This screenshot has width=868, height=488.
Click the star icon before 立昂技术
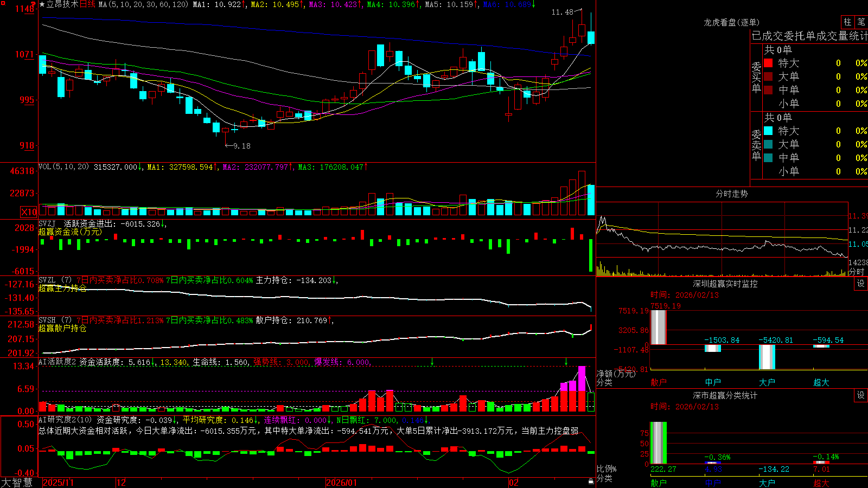(x=42, y=4)
